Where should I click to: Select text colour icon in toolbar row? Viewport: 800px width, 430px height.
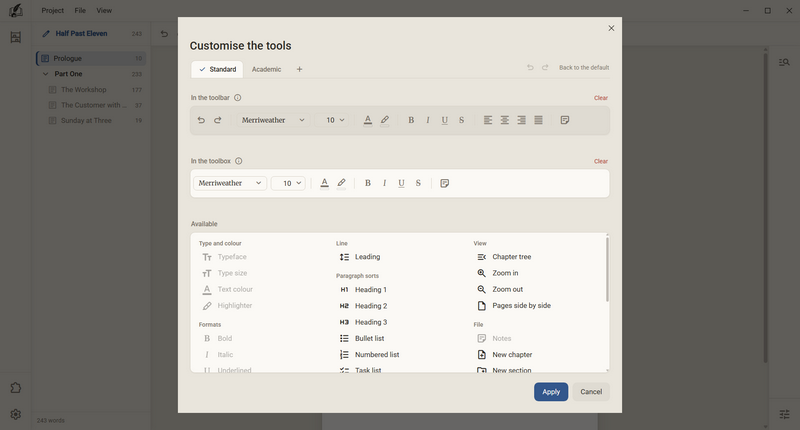pos(368,120)
